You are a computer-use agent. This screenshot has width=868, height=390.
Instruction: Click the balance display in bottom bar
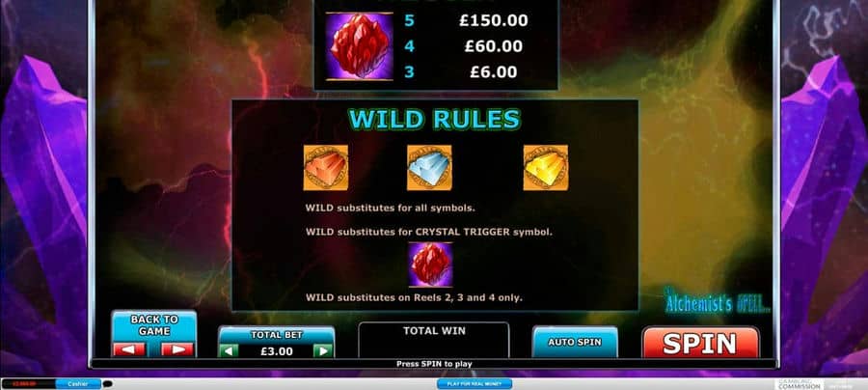coord(29,383)
